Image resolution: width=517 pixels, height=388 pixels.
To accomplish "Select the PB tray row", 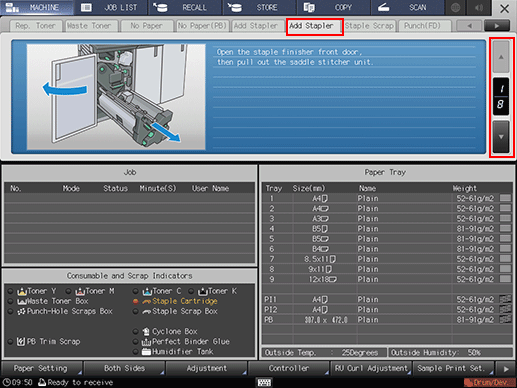I will (387, 320).
